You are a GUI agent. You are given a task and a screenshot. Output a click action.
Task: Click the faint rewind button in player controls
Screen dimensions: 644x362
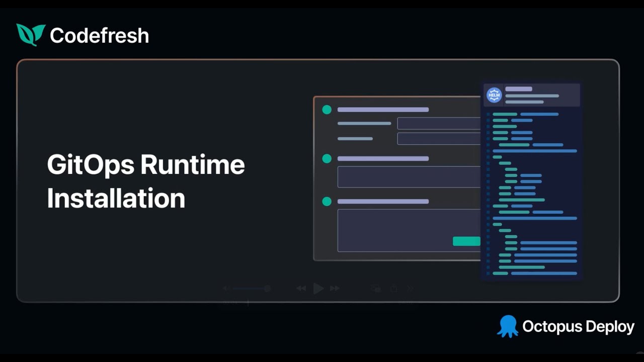301,288
